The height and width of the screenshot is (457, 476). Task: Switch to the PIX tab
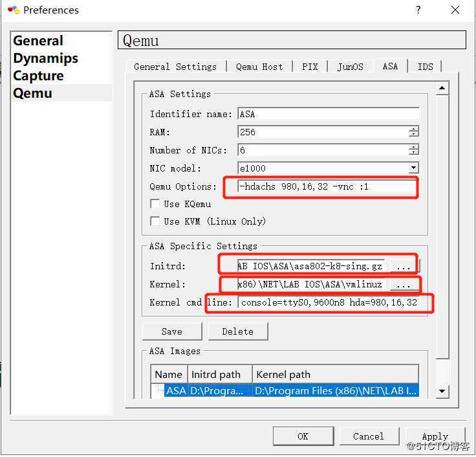tap(310, 67)
